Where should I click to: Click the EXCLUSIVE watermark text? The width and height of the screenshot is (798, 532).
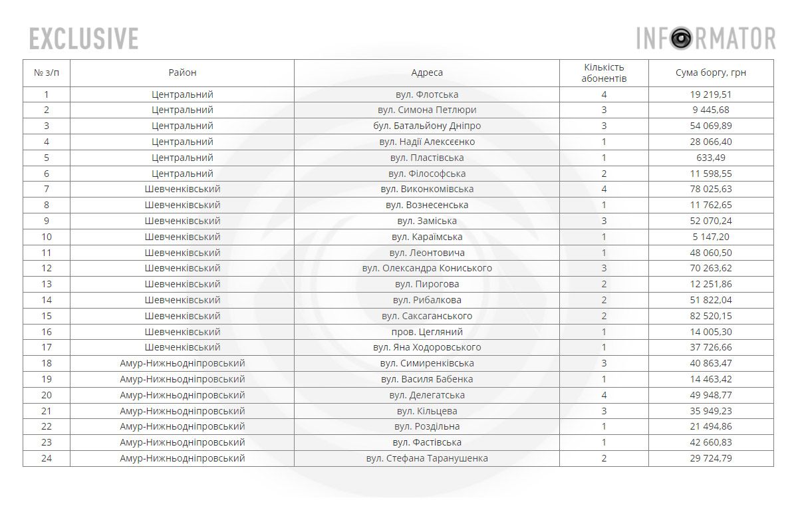[84, 39]
